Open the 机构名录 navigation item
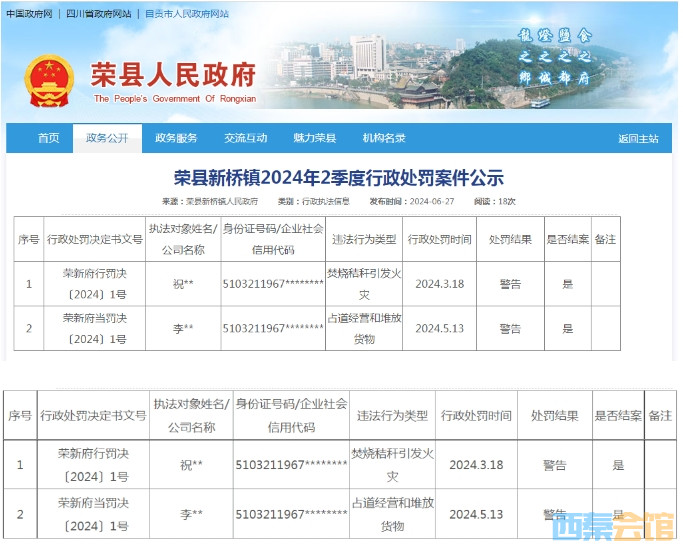683x549 pixels. pos(383,138)
